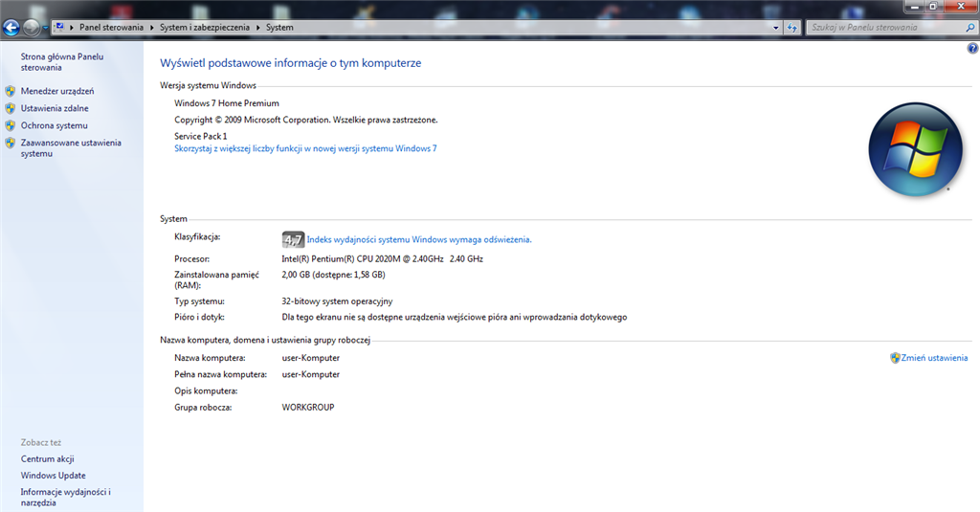Viewport: 980px width, 512px height.
Task: Click Skorzystaj z większej liczby funkcji link
Action: click(305, 148)
